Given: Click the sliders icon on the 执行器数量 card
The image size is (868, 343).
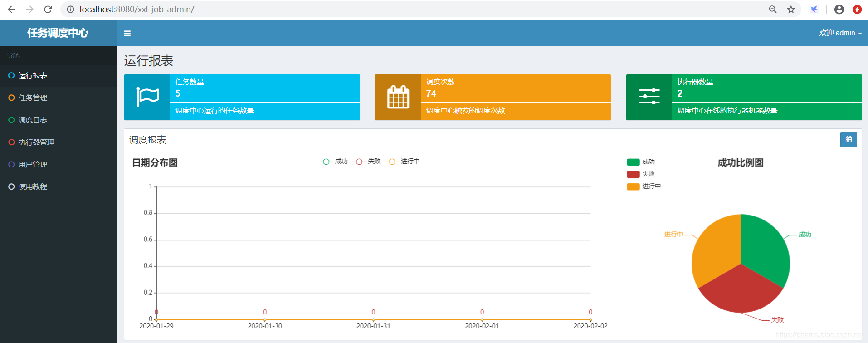Looking at the screenshot, I should pyautogui.click(x=649, y=97).
